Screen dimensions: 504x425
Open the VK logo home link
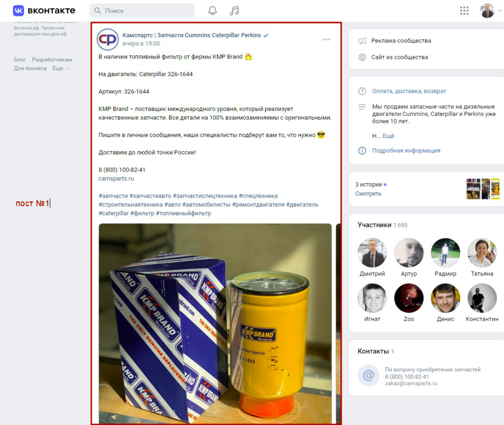coord(44,11)
